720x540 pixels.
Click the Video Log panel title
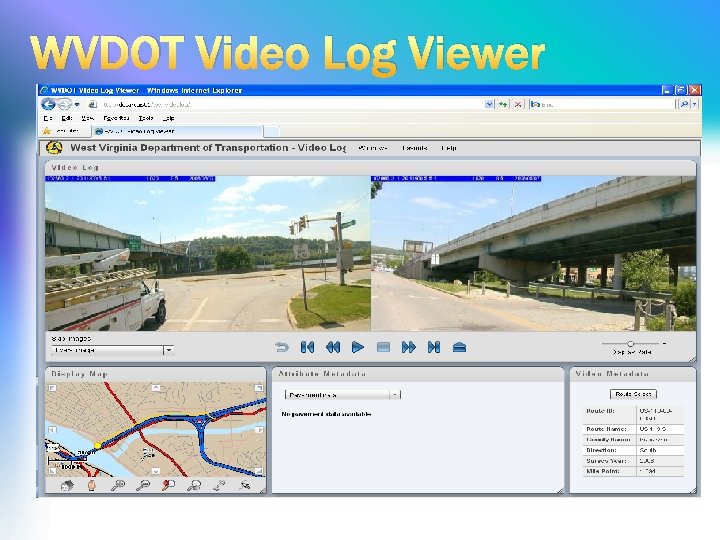75,168
